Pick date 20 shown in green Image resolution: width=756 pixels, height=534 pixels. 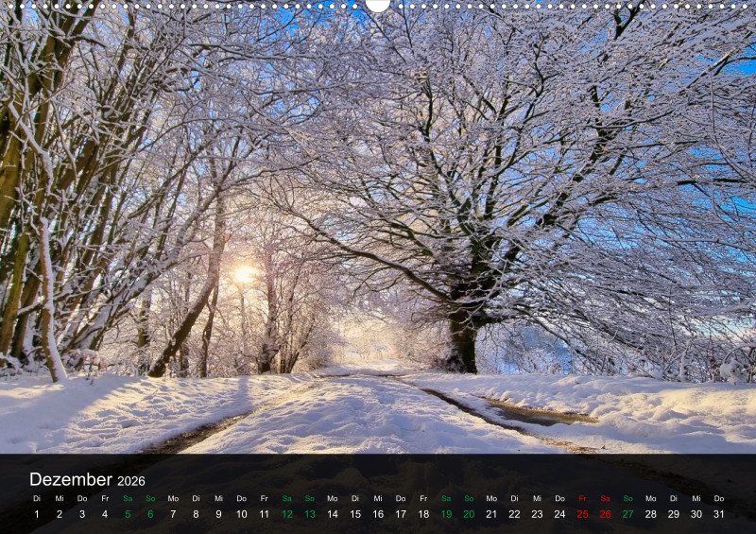coord(469,514)
